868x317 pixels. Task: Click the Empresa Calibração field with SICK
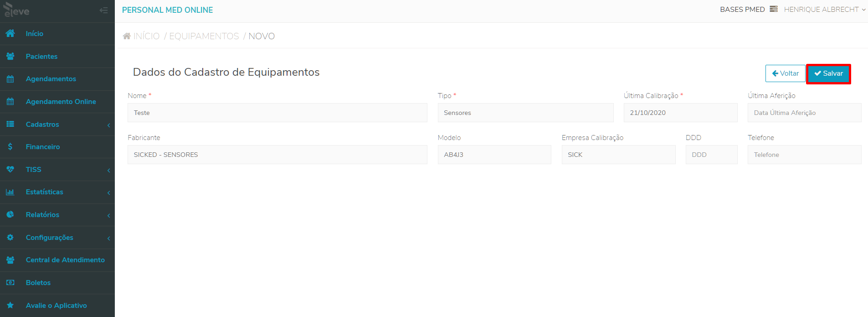point(619,155)
